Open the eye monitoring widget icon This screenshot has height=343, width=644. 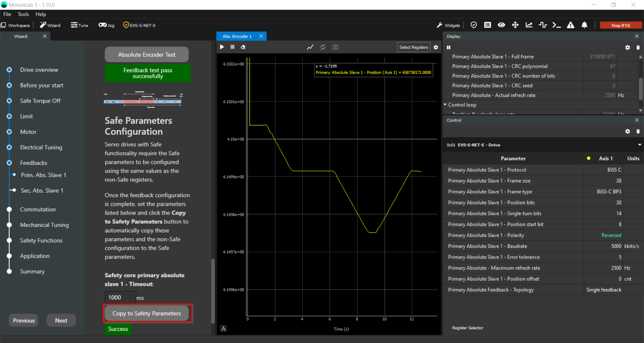tap(501, 25)
